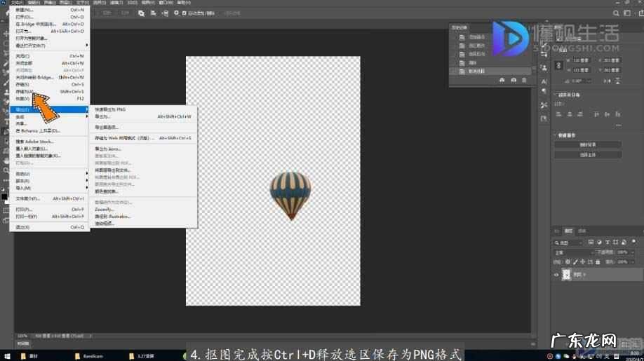Click the 'Remove Background' quick action button
The image size is (644, 361).
pos(587,145)
